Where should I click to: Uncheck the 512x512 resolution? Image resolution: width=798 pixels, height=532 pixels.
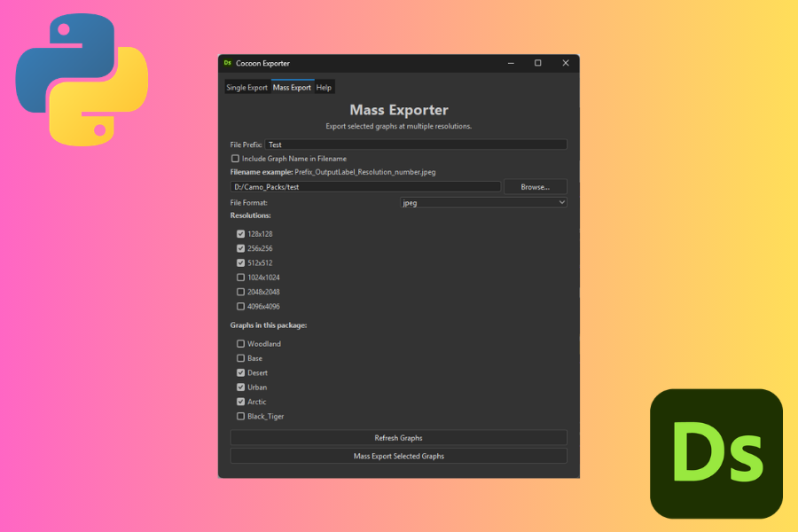point(240,263)
